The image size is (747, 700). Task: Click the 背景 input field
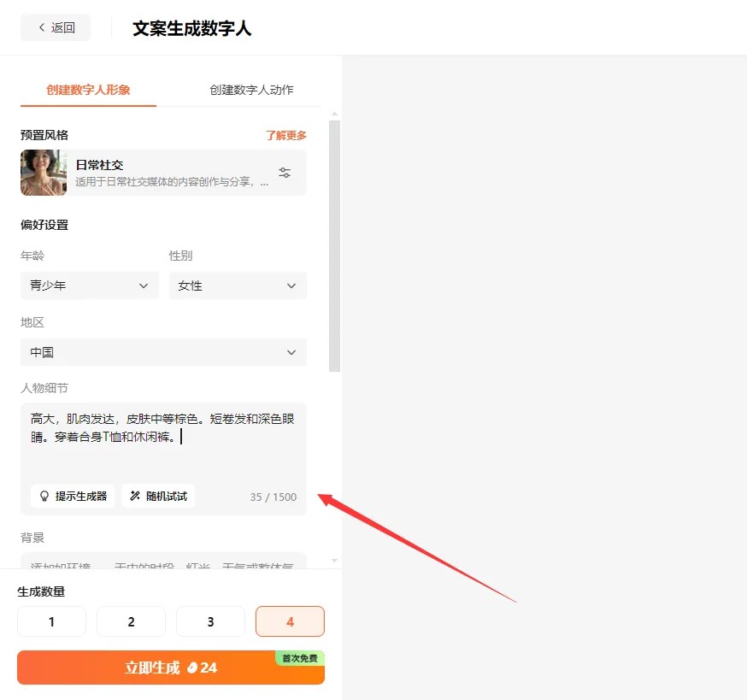pos(163,561)
